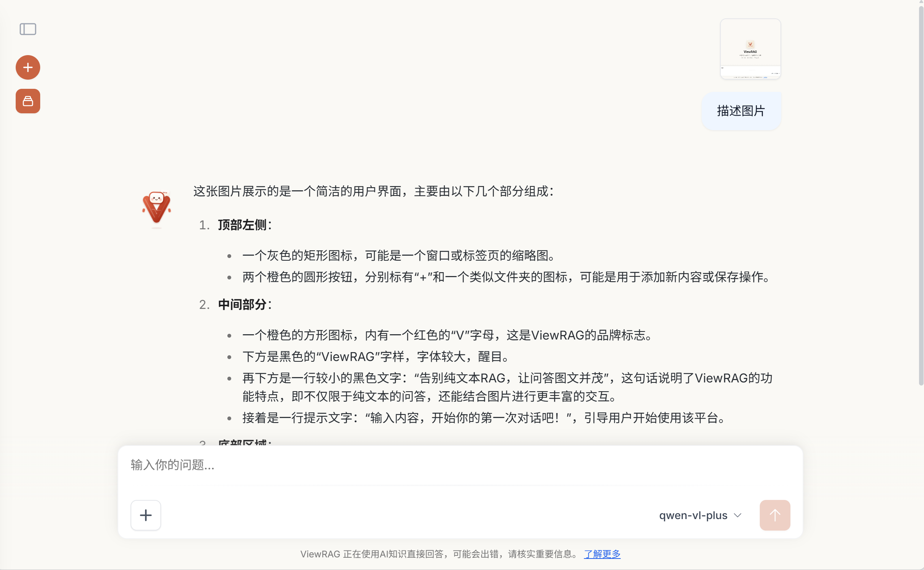Open the knowledge base box icon
This screenshot has height=570, width=924.
click(x=28, y=101)
